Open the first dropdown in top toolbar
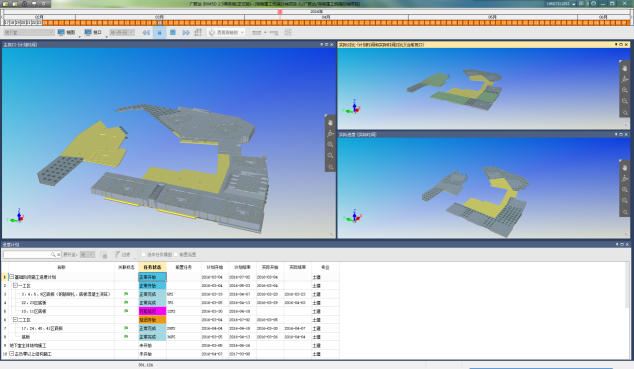Image resolution: width=634 pixels, height=369 pixels. (29, 32)
